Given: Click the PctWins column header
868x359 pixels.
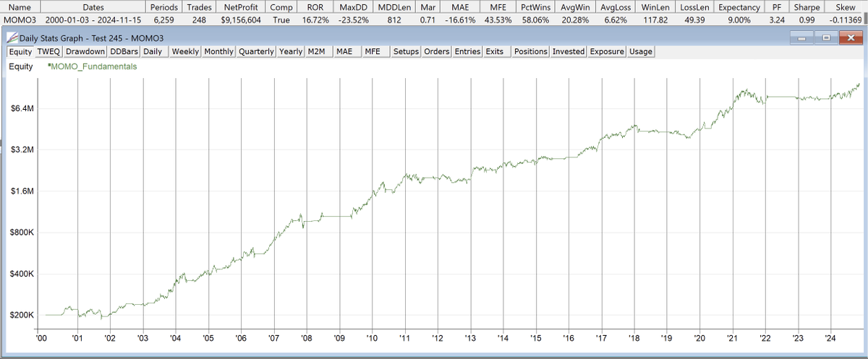Looking at the screenshot, I should point(535,7).
